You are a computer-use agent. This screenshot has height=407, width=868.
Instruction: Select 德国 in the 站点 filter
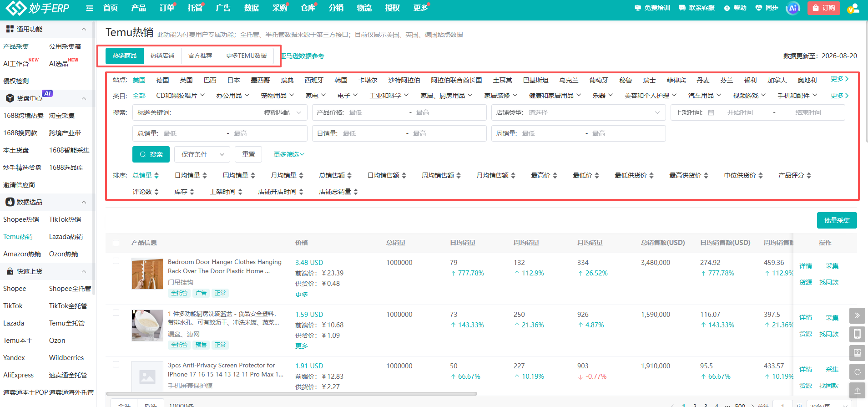click(162, 80)
